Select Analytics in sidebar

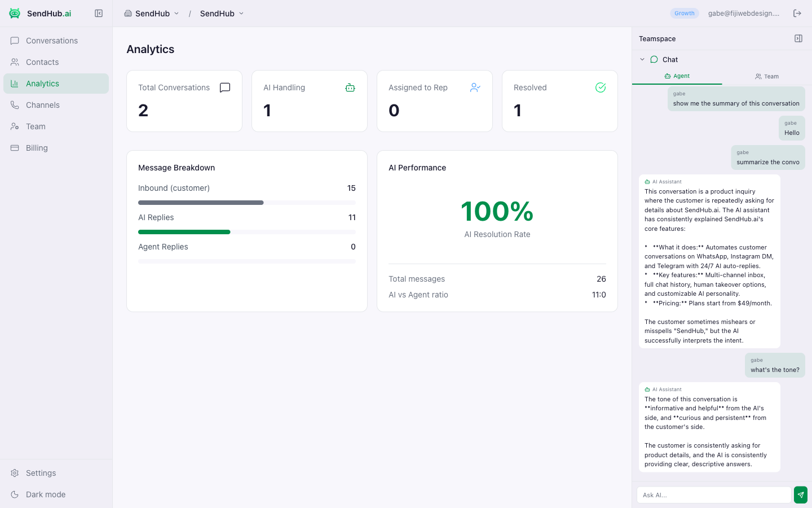(x=56, y=84)
